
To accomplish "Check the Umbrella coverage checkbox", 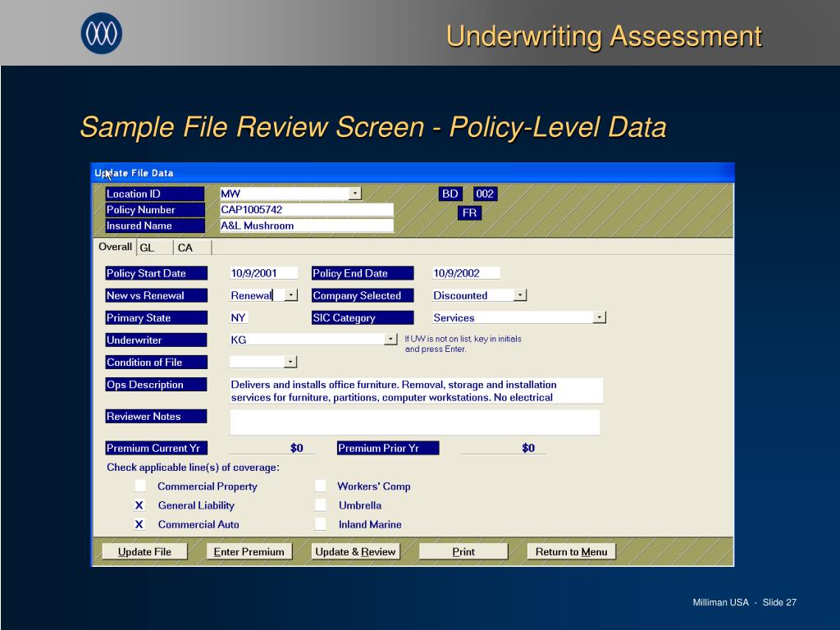I will click(321, 505).
